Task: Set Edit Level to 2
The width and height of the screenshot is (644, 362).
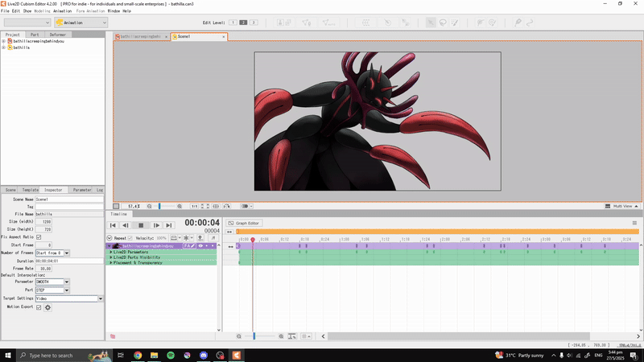Action: [243, 23]
